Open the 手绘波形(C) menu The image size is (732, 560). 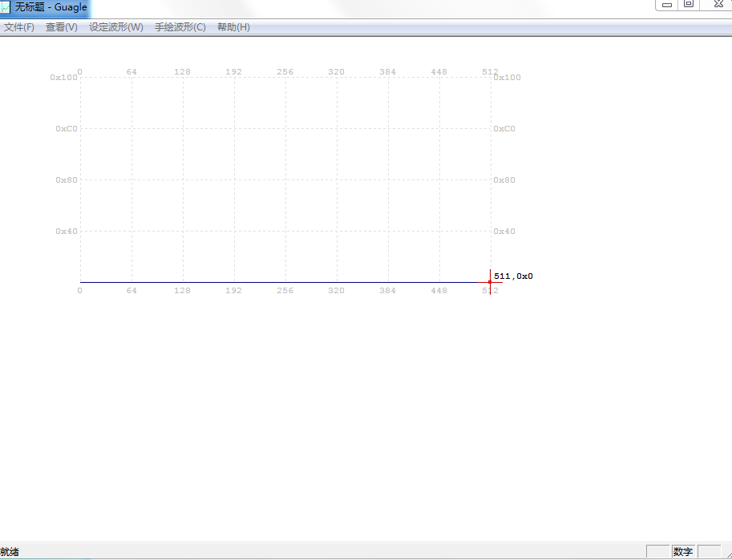tap(180, 27)
